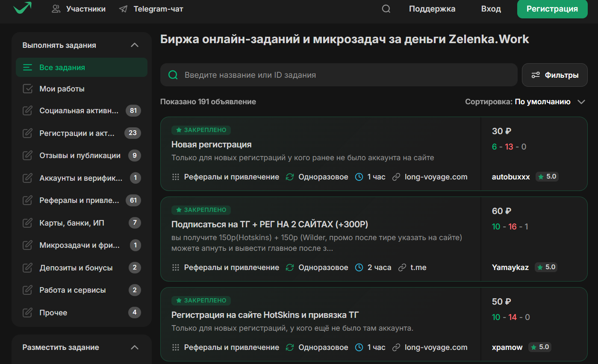Image resolution: width=598 pixels, height=364 pixels.
Task: Click the link icon beside t.me
Action: click(402, 267)
